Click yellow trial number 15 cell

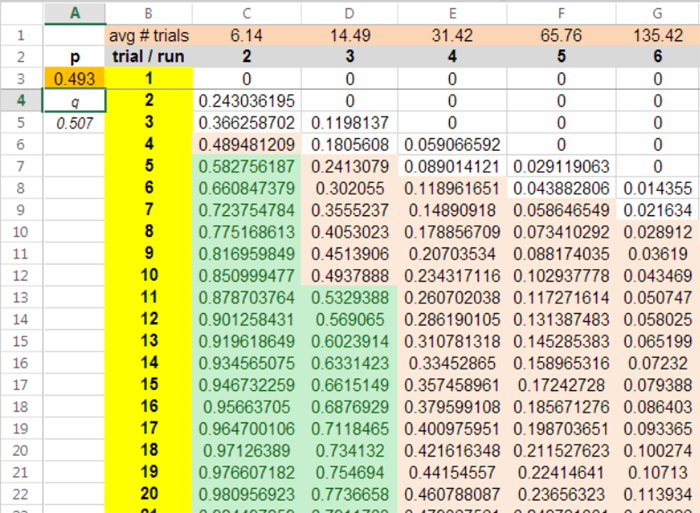click(x=149, y=385)
